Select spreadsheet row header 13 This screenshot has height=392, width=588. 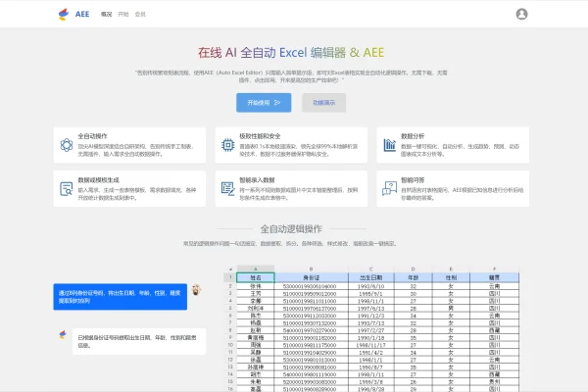pyautogui.click(x=230, y=367)
